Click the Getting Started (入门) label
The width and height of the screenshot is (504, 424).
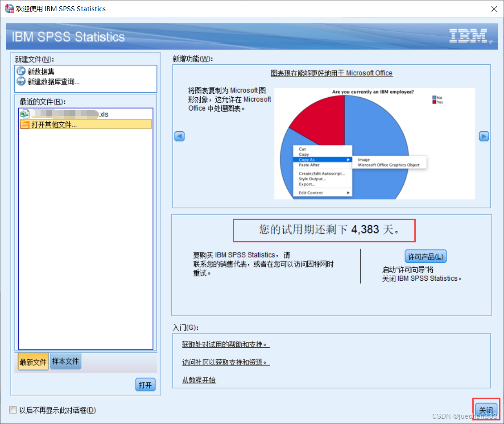click(186, 328)
